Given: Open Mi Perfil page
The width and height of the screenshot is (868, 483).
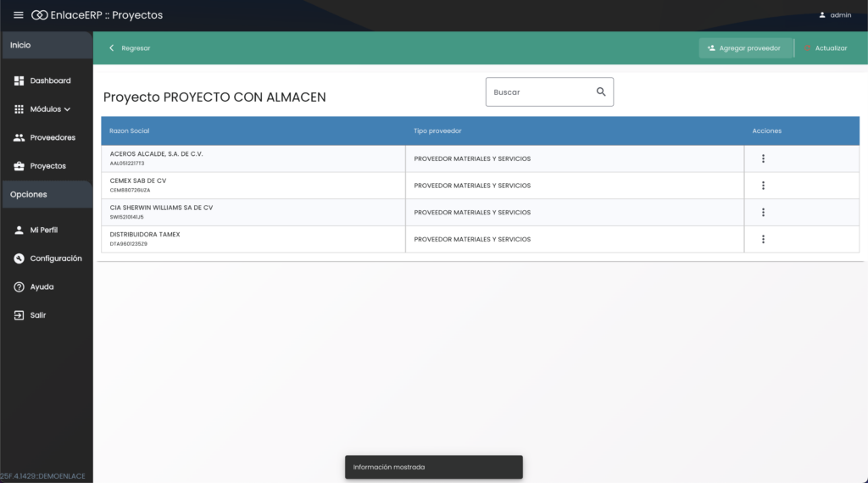Looking at the screenshot, I should tap(42, 230).
